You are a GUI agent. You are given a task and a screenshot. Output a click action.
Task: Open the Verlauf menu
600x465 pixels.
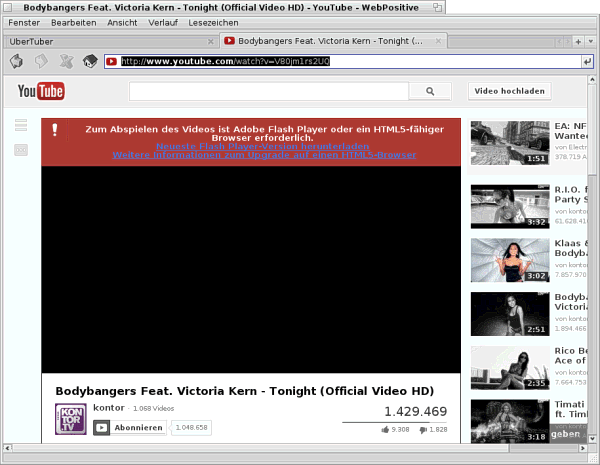(163, 22)
